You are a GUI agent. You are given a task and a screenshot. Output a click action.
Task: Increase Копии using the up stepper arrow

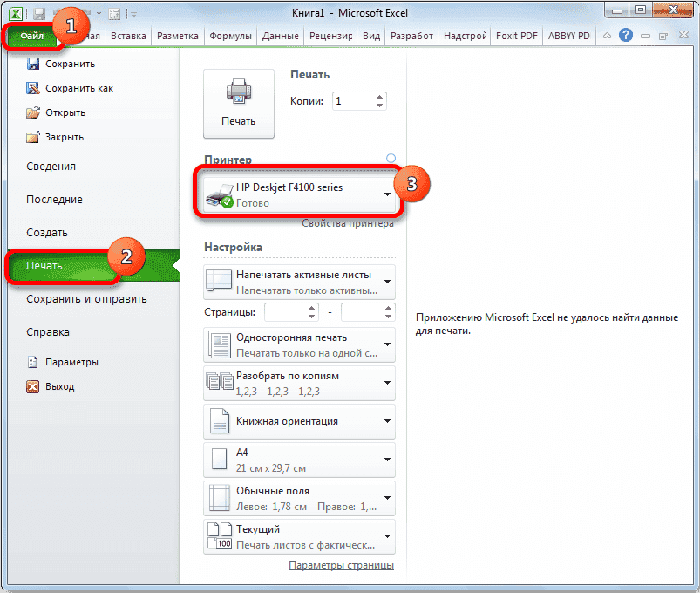(x=379, y=96)
